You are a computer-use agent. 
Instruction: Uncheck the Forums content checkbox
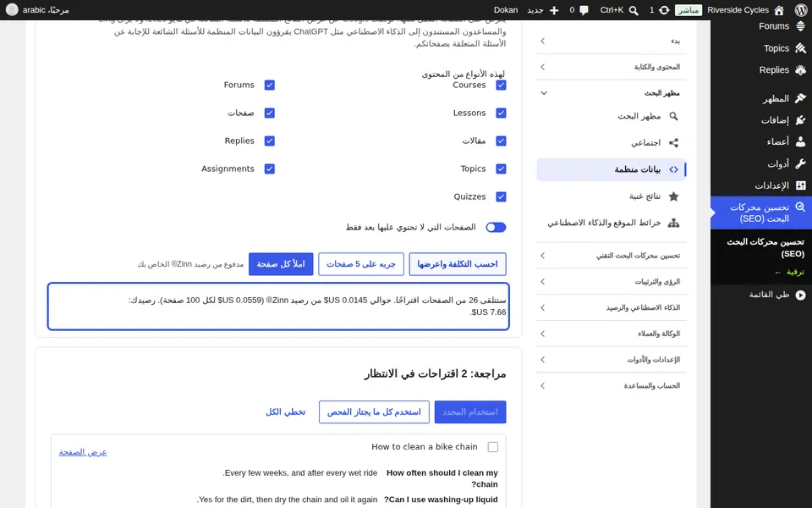269,85
